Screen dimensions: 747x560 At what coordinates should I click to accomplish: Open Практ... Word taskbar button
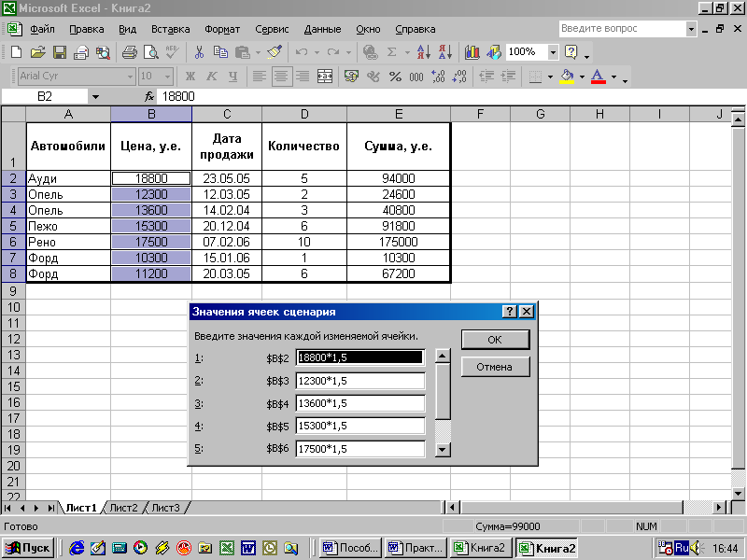tap(416, 548)
